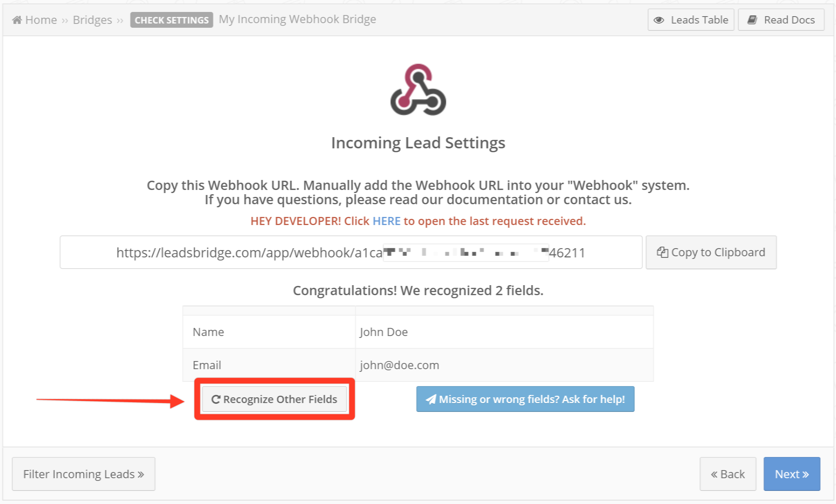Click the Home house icon in breadcrumb
836x504 pixels.
pyautogui.click(x=17, y=20)
